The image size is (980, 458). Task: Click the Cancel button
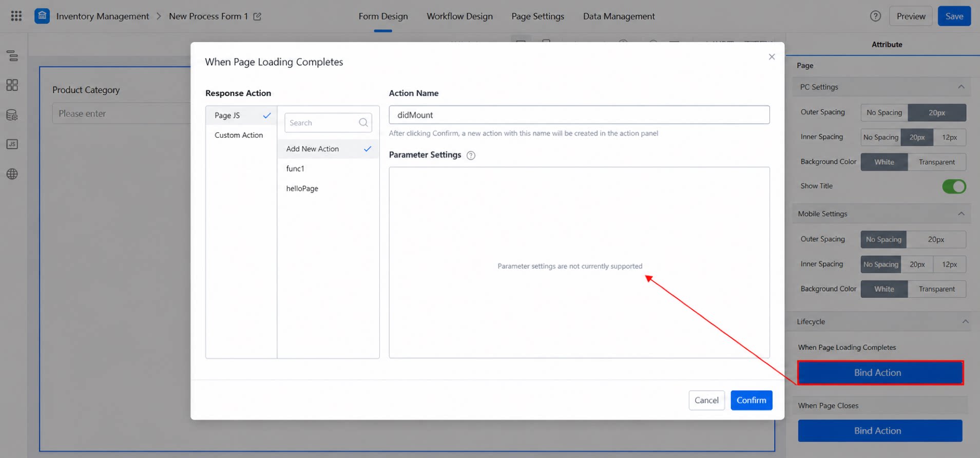click(x=706, y=400)
